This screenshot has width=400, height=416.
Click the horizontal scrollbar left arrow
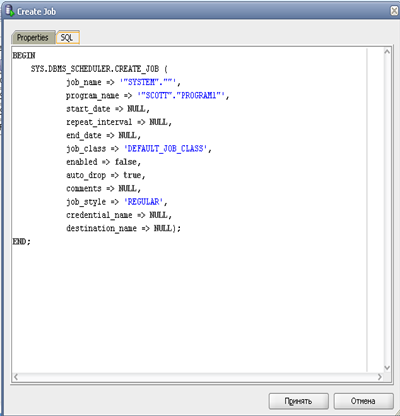click(x=16, y=377)
